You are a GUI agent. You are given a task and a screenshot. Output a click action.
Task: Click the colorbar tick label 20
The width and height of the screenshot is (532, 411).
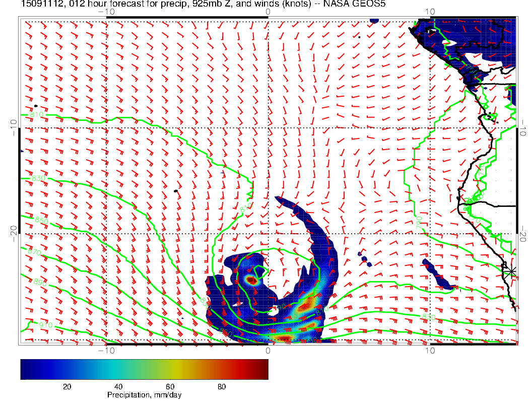click(x=66, y=387)
